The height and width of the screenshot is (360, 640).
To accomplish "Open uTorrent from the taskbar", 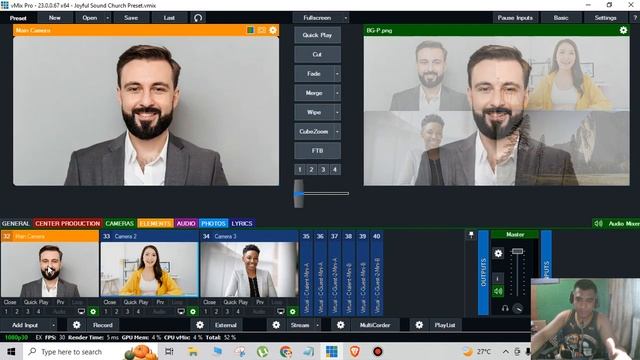I will (x=262, y=351).
